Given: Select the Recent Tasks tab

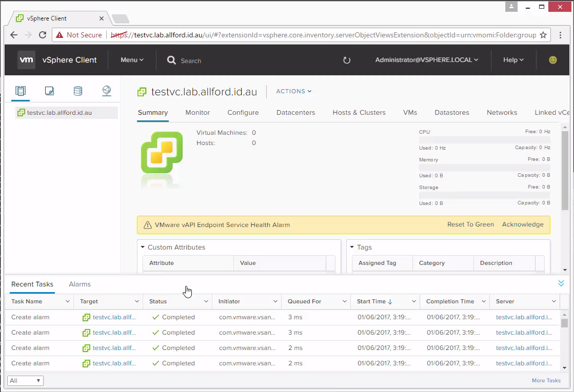Looking at the screenshot, I should click(32, 284).
